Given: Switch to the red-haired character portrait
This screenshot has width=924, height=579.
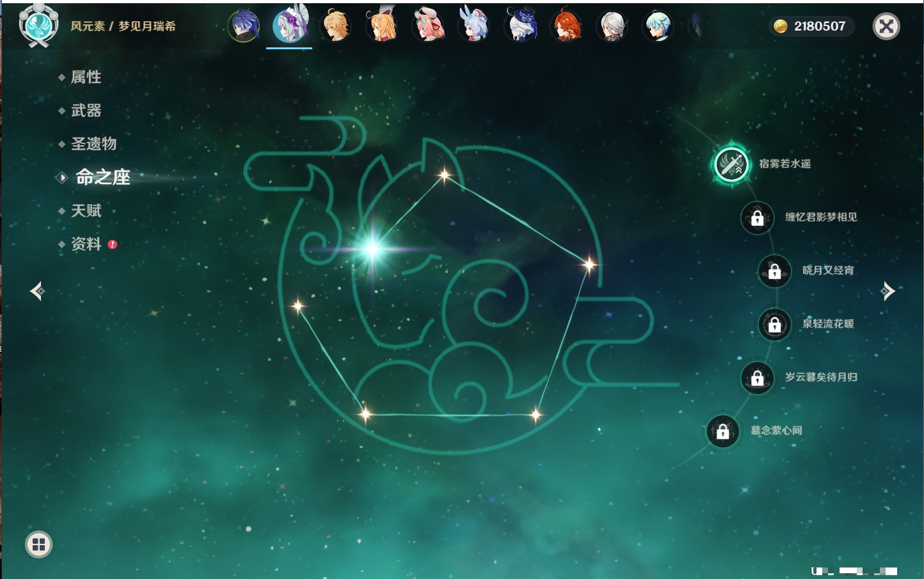Looking at the screenshot, I should pos(566,26).
